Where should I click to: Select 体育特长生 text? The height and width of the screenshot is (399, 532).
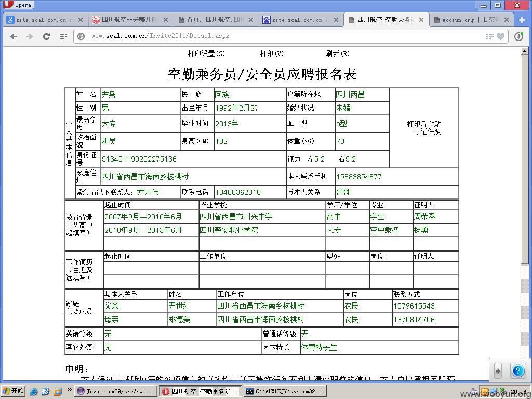[319, 348]
